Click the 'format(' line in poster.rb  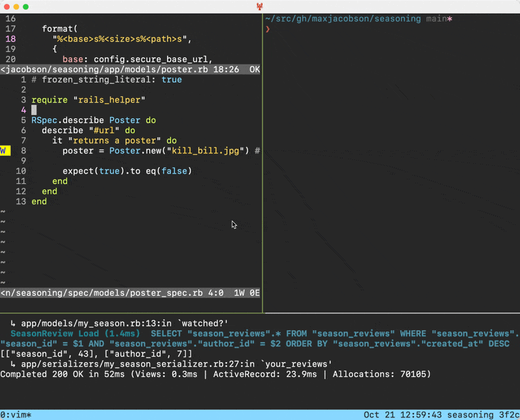(x=60, y=29)
